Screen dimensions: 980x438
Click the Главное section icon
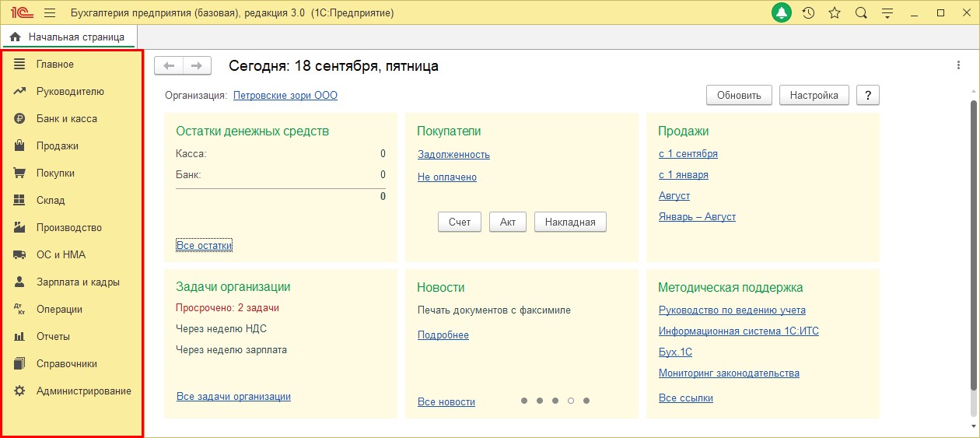tap(19, 64)
